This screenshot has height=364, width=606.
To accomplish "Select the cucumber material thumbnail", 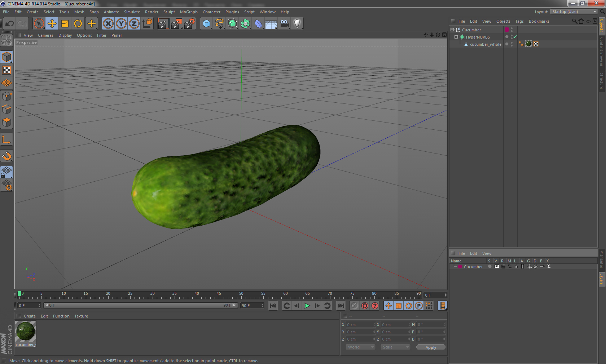I will point(25,331).
